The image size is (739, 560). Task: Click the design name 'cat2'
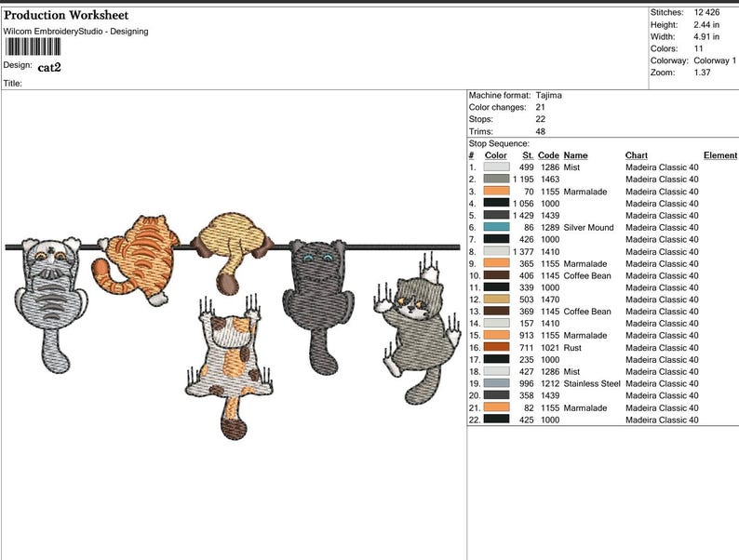click(x=49, y=67)
